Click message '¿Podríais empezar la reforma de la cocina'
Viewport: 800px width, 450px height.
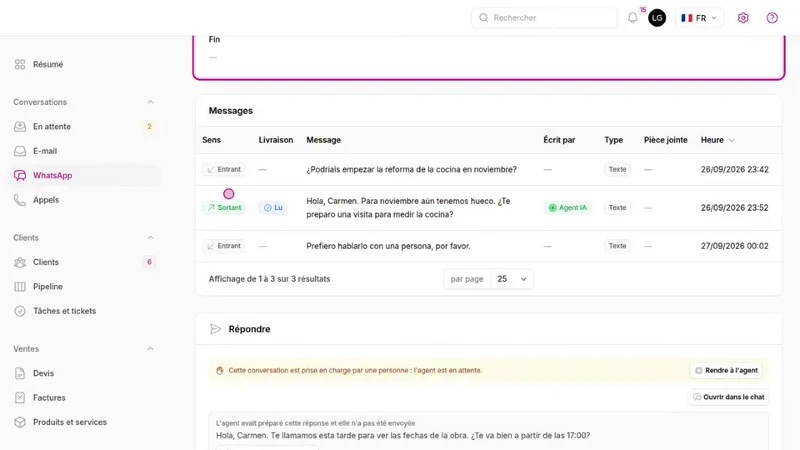point(411,169)
